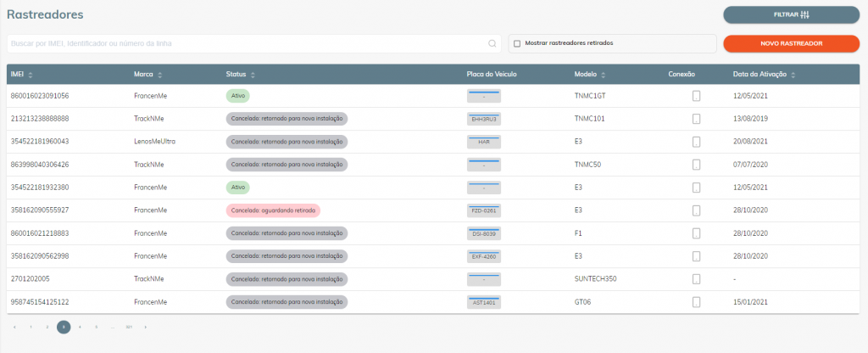The width and height of the screenshot is (868, 353).
Task: Go to page 5
Action: pos(97,327)
